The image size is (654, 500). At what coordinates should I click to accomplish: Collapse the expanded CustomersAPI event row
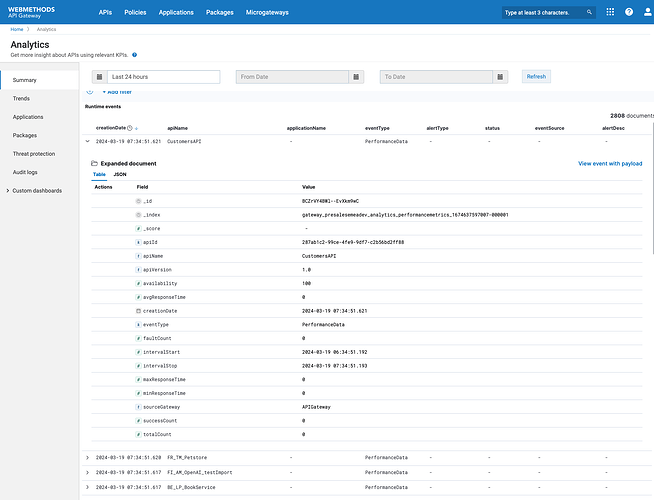(87, 142)
